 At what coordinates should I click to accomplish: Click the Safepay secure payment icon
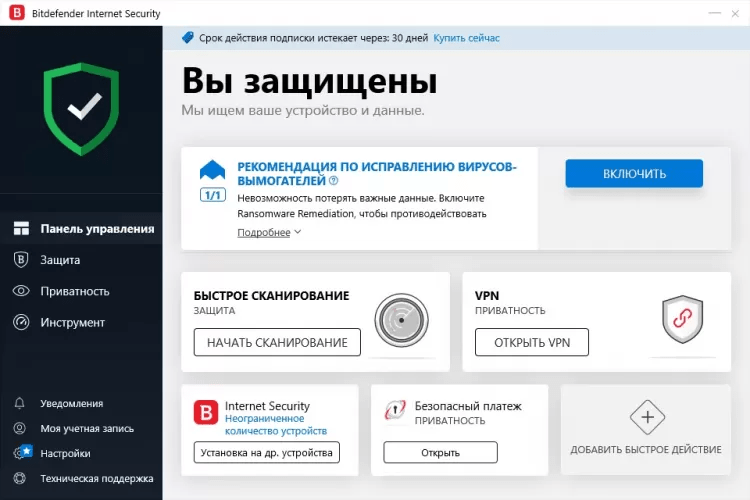tap(394, 411)
